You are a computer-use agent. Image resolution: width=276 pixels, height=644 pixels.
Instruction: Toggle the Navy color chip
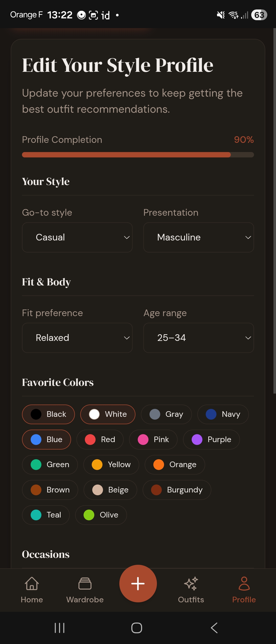(x=223, y=414)
